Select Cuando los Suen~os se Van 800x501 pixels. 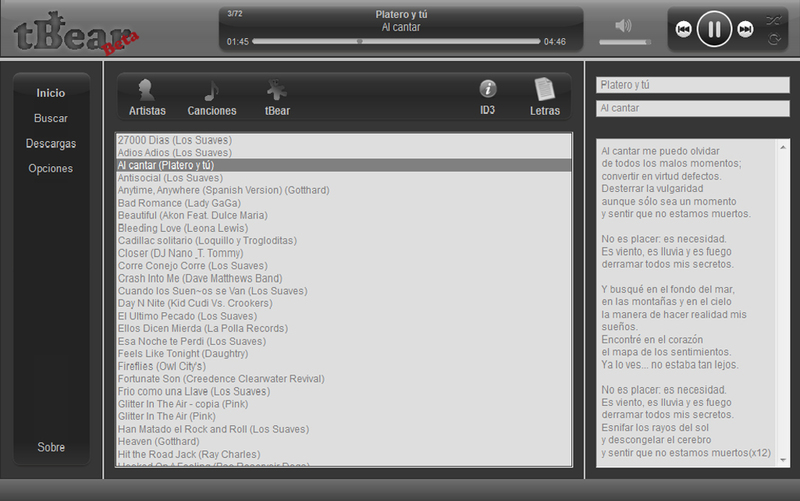click(x=344, y=291)
